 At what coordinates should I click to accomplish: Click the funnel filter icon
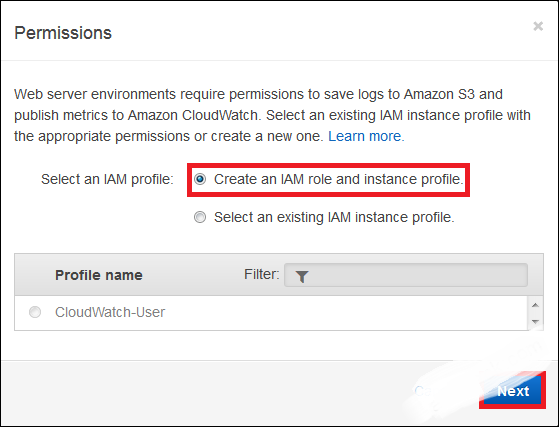(302, 276)
